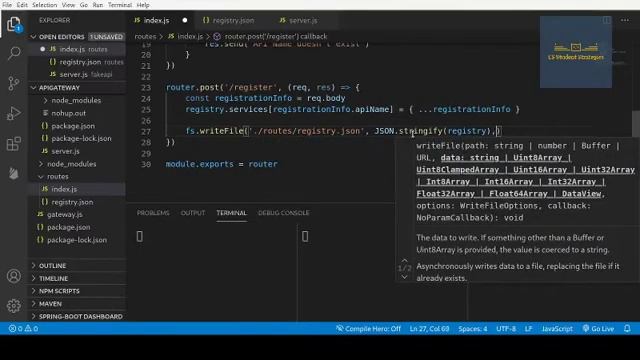Click line 30 module.exports in editor
The image size is (640, 360).
(x=221, y=164)
